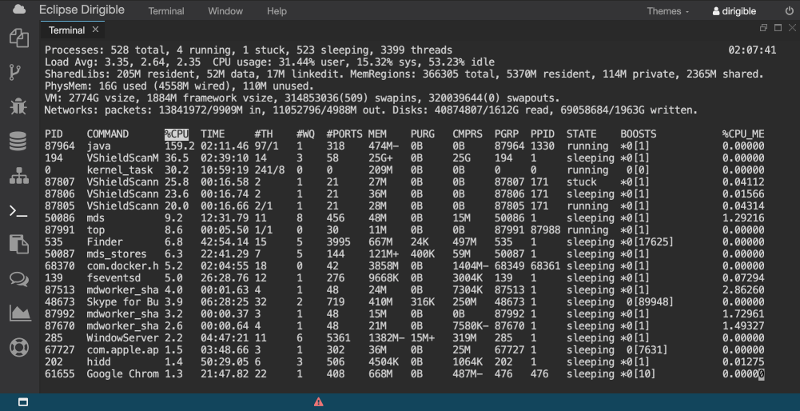
Task: Click the TIME column header
Action: pos(212,134)
